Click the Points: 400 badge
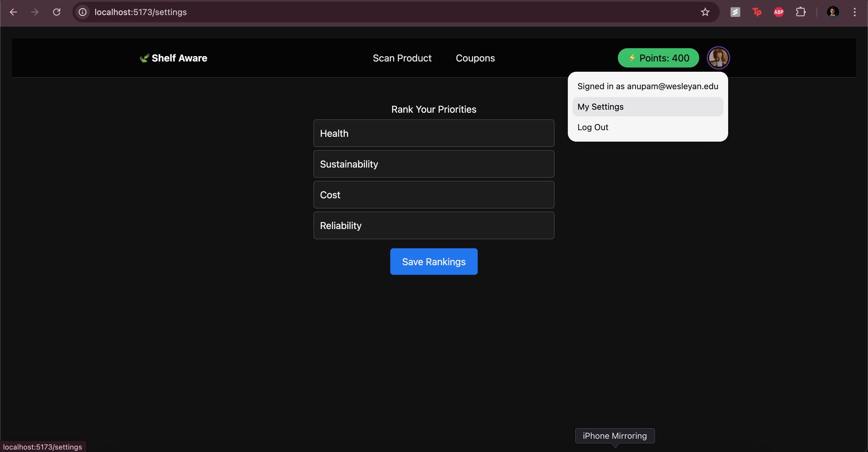The image size is (868, 452). coord(658,58)
